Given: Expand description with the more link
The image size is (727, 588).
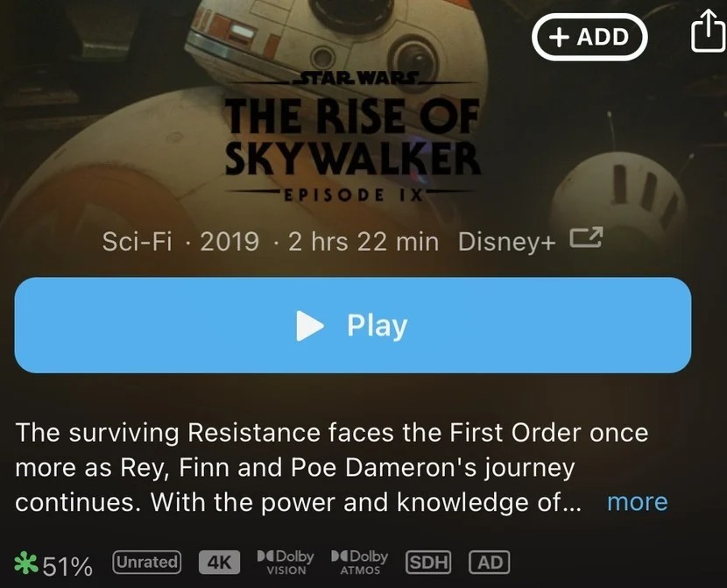Looking at the screenshot, I should (638, 502).
